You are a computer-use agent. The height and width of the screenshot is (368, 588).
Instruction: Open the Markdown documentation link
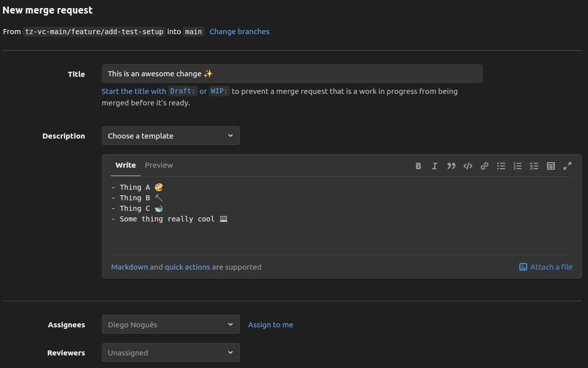click(x=129, y=267)
